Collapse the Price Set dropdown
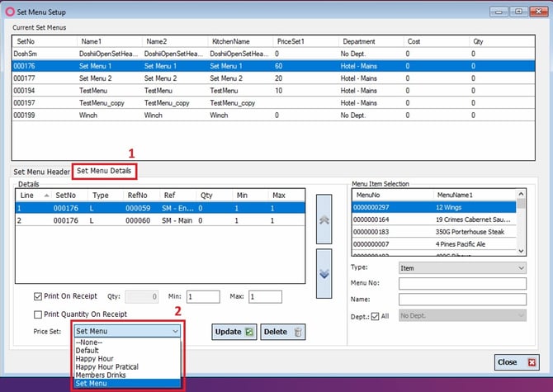 point(175,331)
